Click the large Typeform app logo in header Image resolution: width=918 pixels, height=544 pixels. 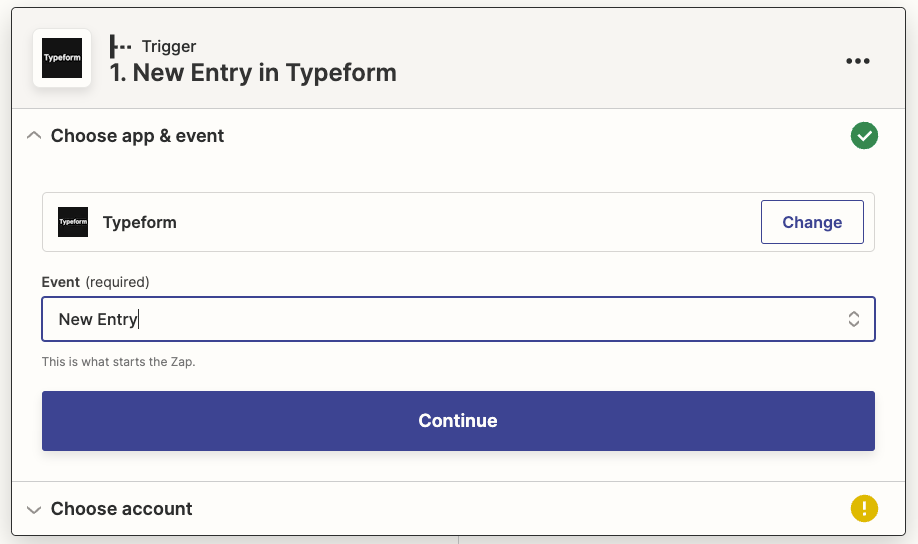(62, 58)
